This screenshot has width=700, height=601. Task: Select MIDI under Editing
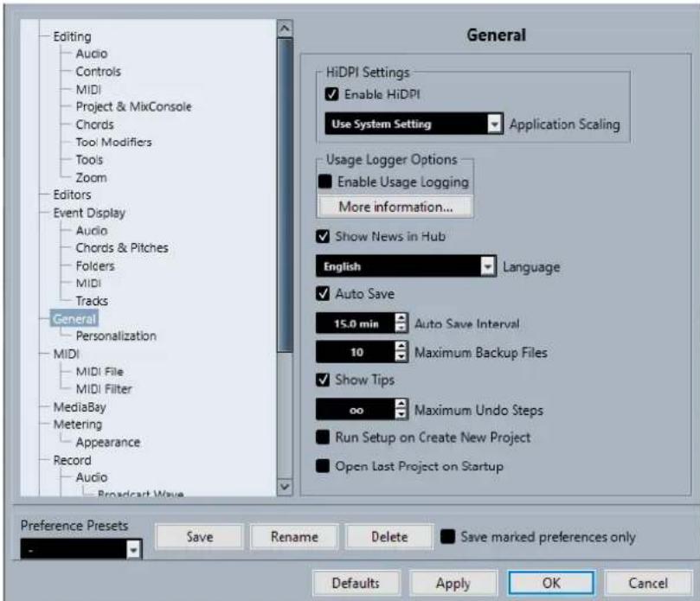[88, 89]
